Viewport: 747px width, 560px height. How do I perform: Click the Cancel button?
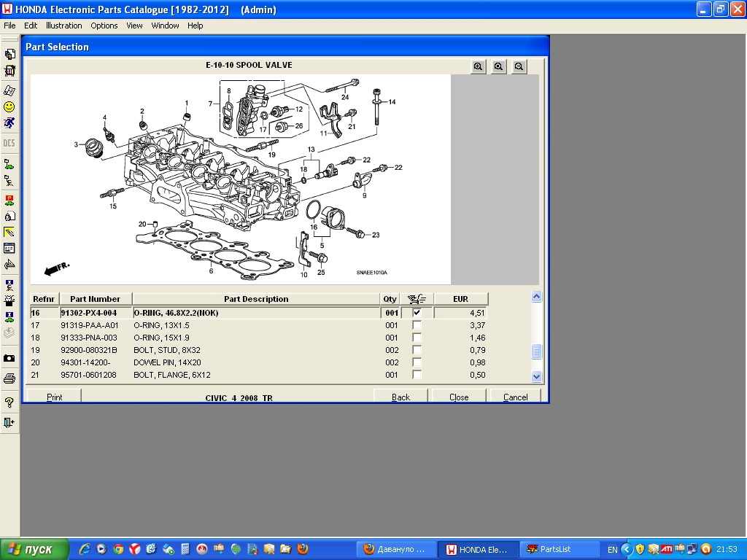(x=516, y=397)
